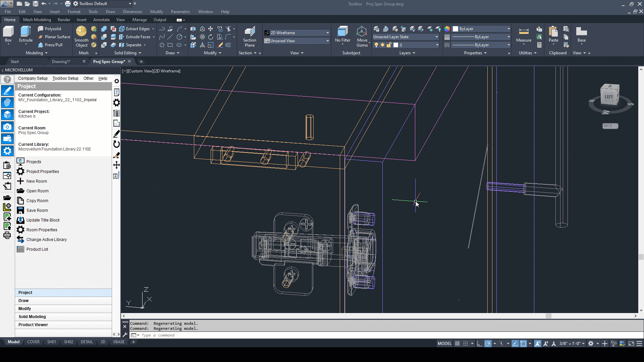Open the Product Viewer panel section

33,325
